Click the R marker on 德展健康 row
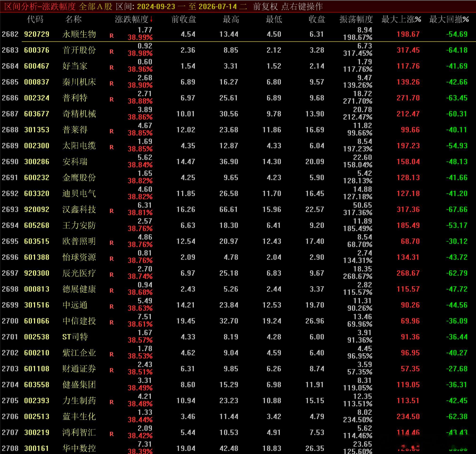 coord(112,290)
